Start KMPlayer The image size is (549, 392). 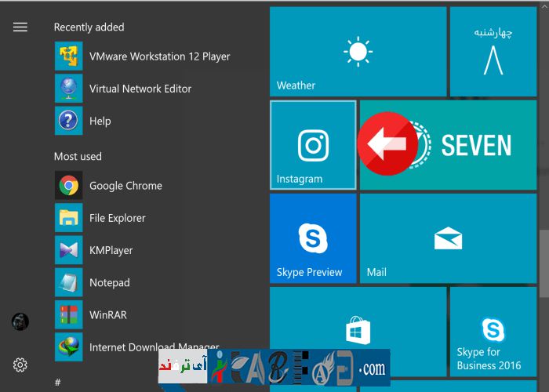pyautogui.click(x=111, y=250)
